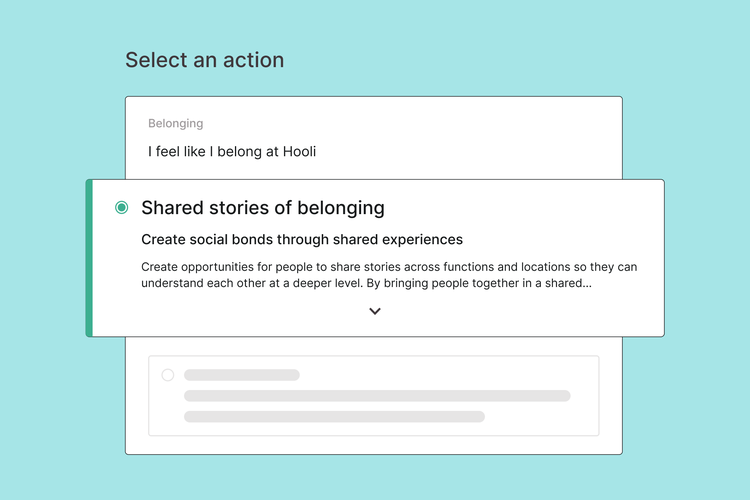This screenshot has height=500, width=750.
Task: Click white space below the placeholder option card
Action: tap(373, 445)
